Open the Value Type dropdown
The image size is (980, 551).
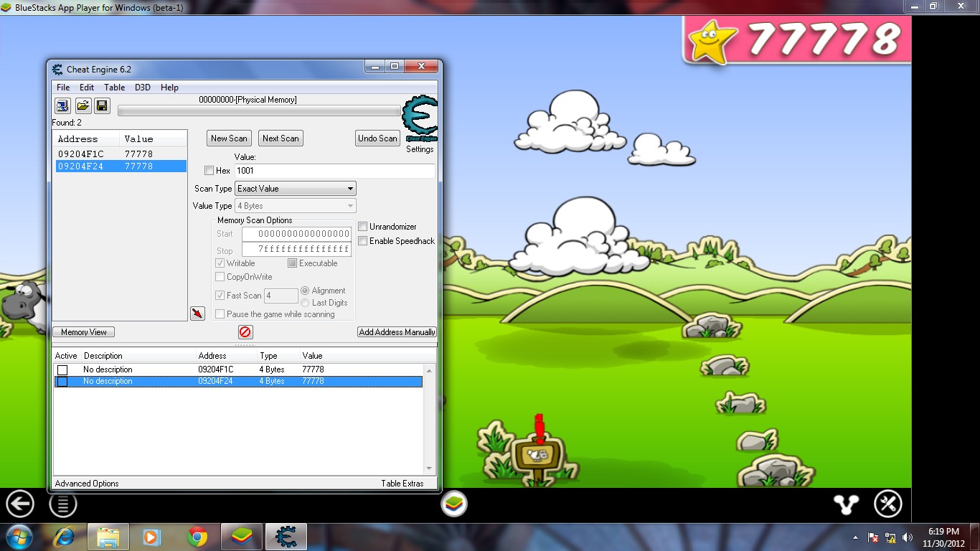(296, 206)
